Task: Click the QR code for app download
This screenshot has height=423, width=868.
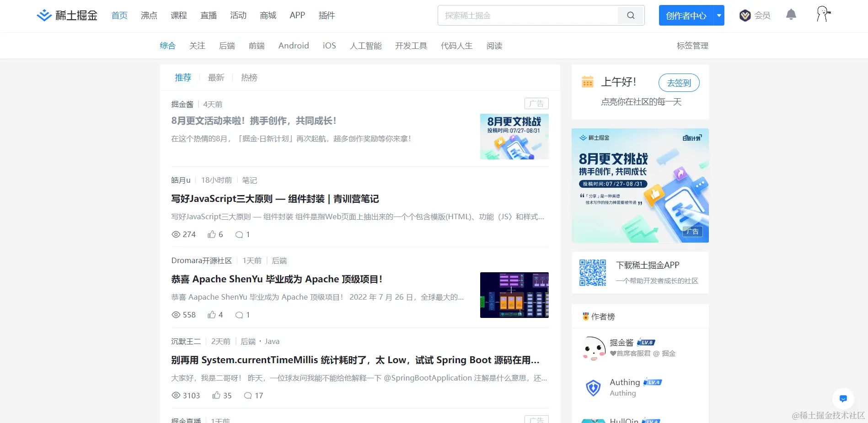Action: [593, 273]
